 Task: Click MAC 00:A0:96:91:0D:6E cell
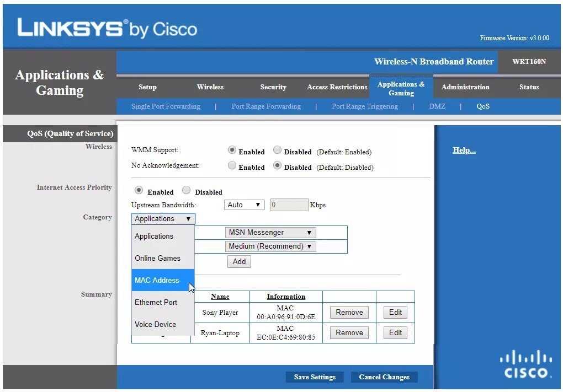(x=286, y=313)
